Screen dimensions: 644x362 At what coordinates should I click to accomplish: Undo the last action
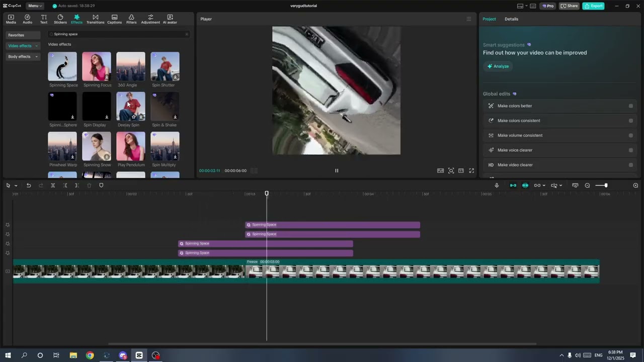pyautogui.click(x=29, y=186)
